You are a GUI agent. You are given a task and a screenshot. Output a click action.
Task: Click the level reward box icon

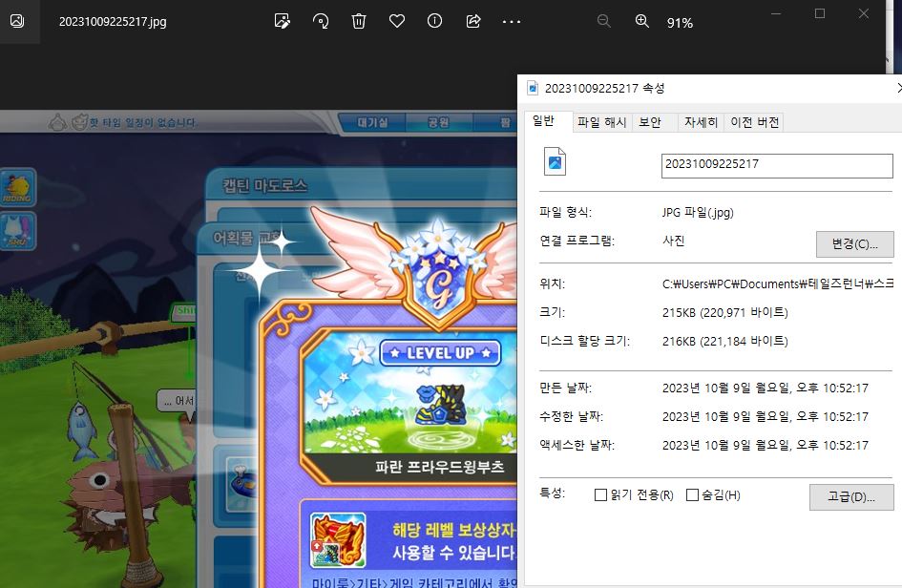point(338,540)
